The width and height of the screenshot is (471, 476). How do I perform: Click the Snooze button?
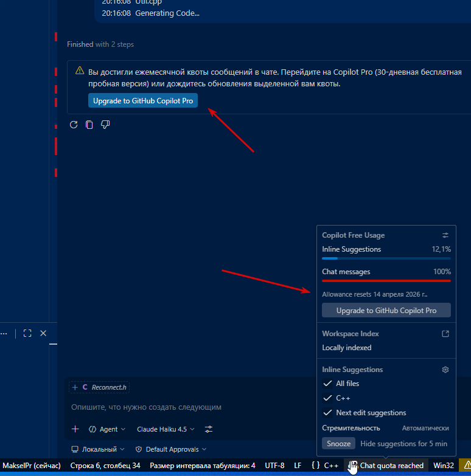[x=338, y=444]
